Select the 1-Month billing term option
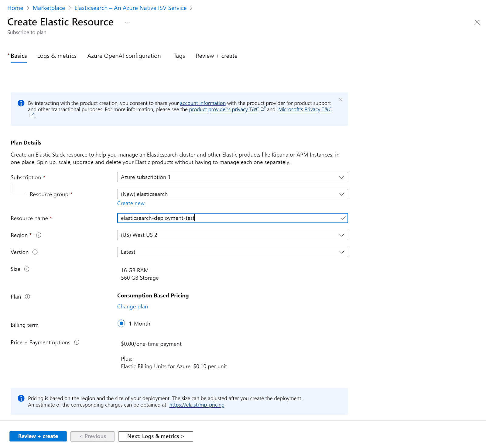Image resolution: width=486 pixels, height=448 pixels. [121, 323]
